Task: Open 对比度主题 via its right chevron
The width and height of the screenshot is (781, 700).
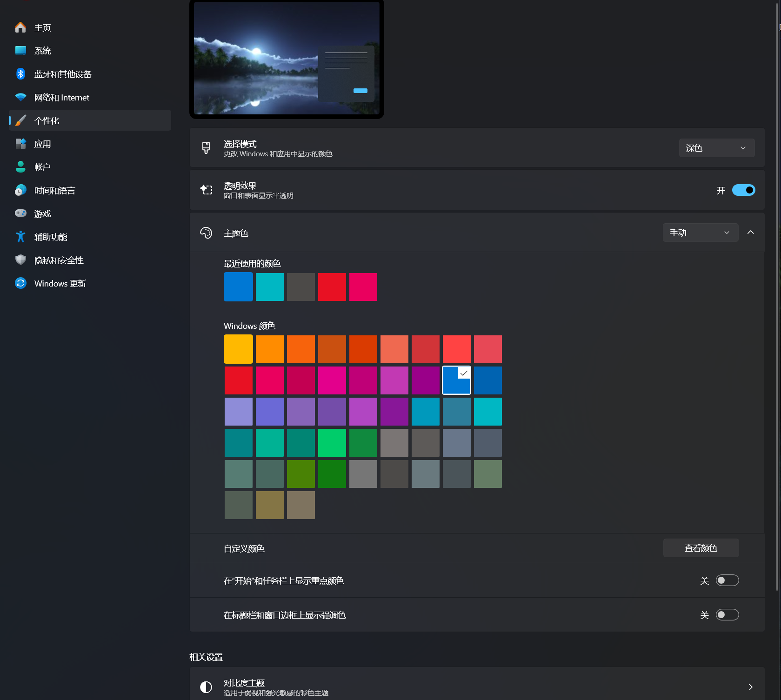Action: click(750, 687)
